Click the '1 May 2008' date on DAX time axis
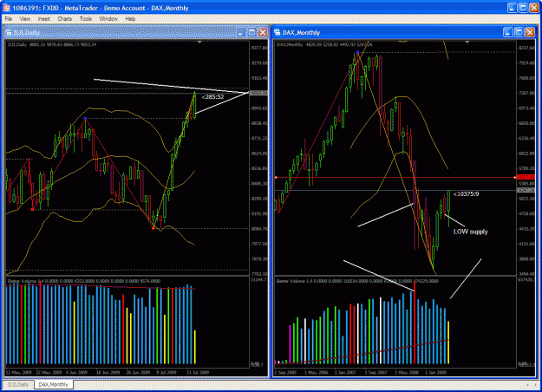This screenshot has width=542, height=392. pos(406,372)
